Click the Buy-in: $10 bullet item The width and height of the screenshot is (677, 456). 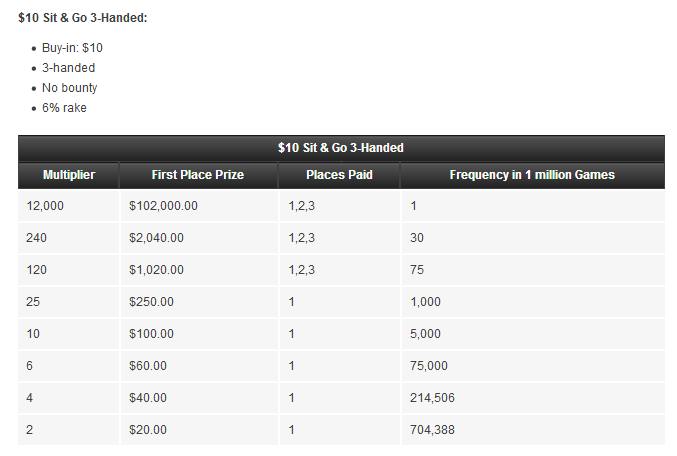pos(72,48)
